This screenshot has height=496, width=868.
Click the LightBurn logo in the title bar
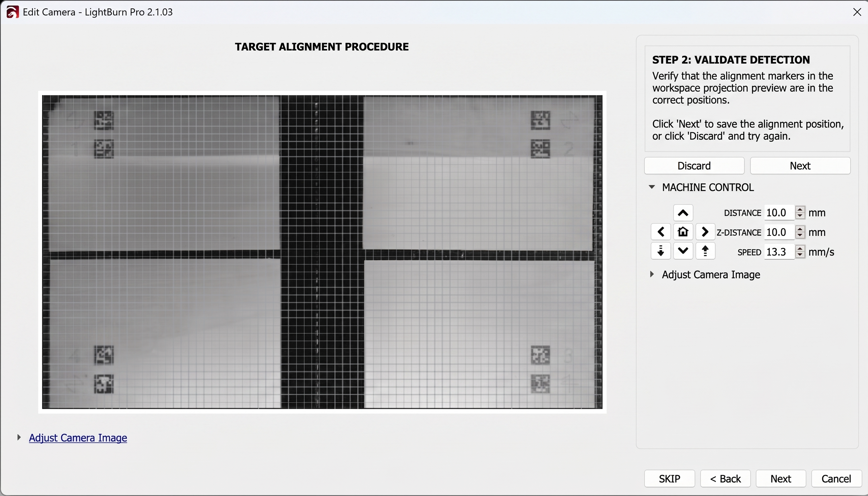pos(12,12)
